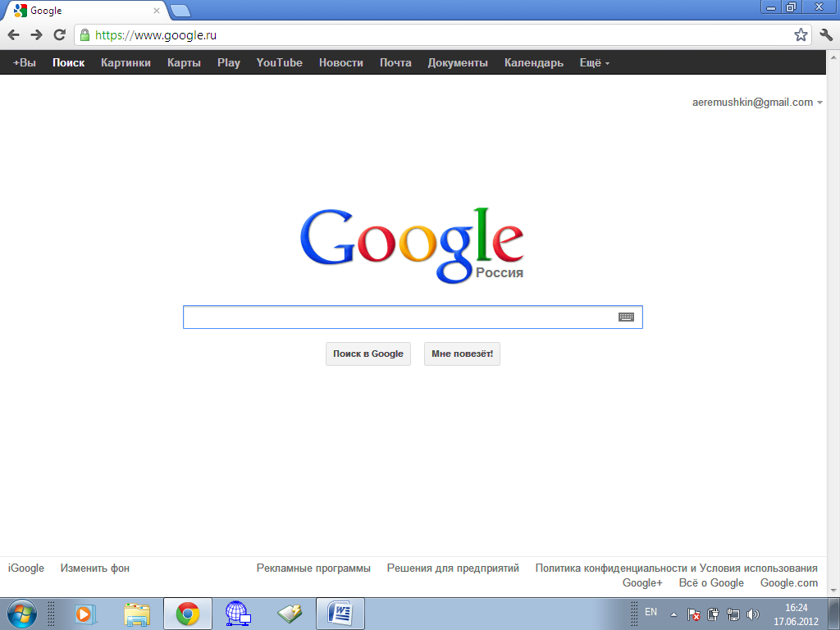Click the Google tab favicon
Image resolution: width=840 pixels, height=630 pixels.
(x=21, y=10)
